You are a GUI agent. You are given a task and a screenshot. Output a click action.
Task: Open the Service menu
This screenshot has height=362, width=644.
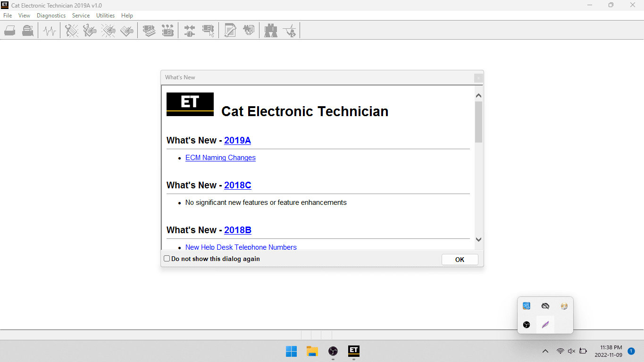point(81,16)
